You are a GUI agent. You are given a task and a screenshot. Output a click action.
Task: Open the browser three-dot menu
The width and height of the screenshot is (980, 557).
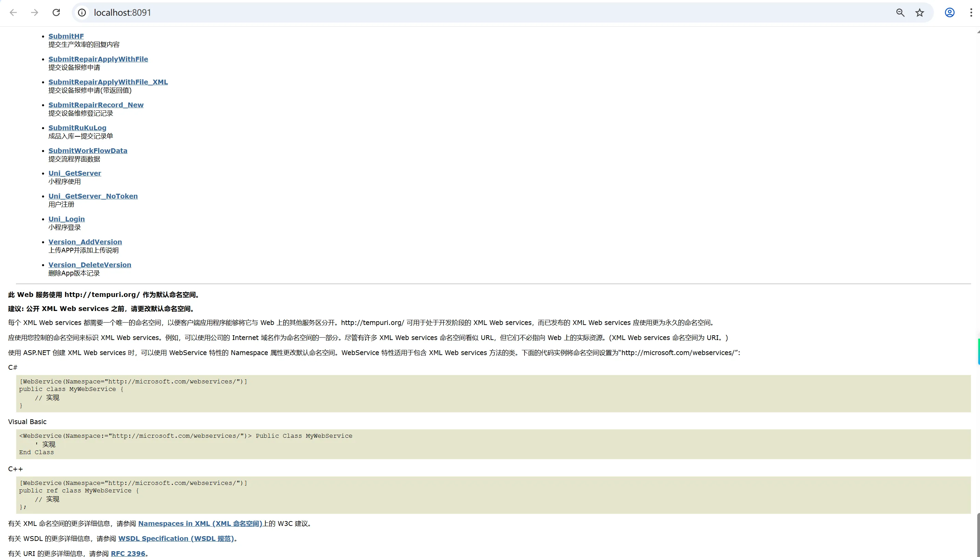(971, 13)
